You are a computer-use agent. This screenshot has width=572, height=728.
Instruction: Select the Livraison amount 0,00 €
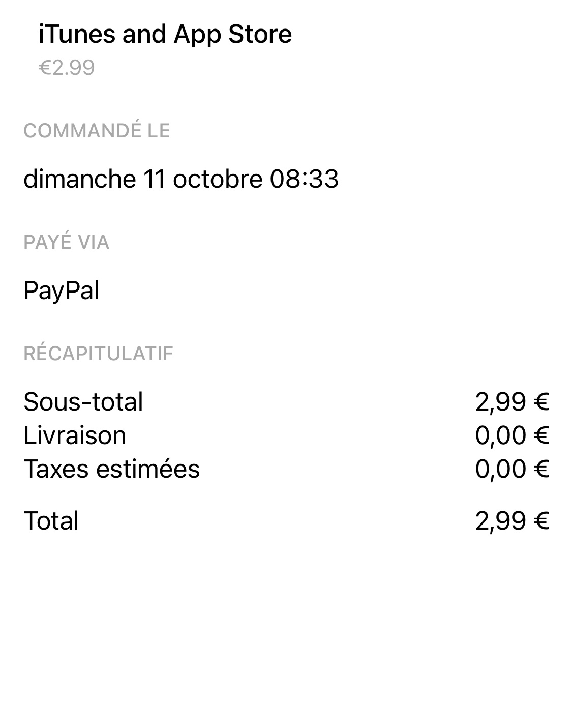pyautogui.click(x=511, y=435)
